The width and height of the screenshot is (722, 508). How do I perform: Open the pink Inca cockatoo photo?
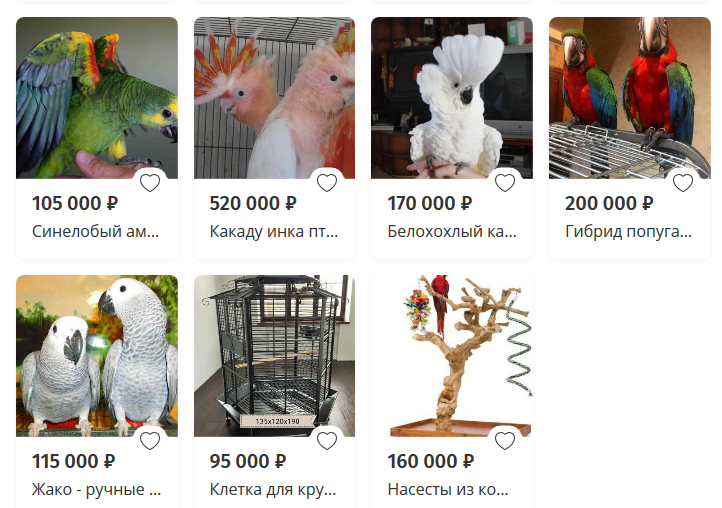(274, 98)
